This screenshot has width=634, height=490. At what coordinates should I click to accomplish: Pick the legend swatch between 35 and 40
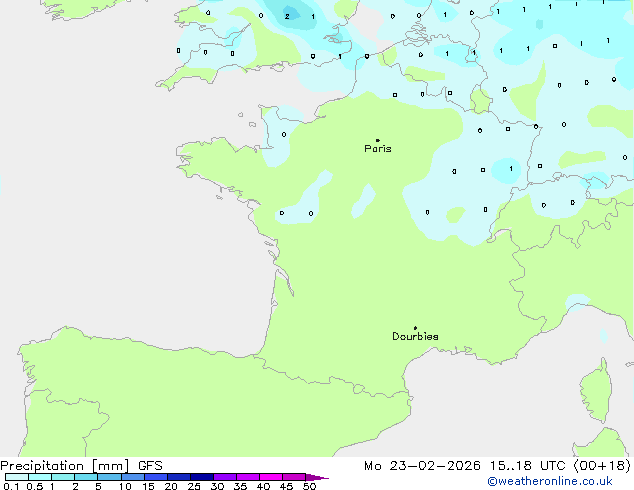248,477
